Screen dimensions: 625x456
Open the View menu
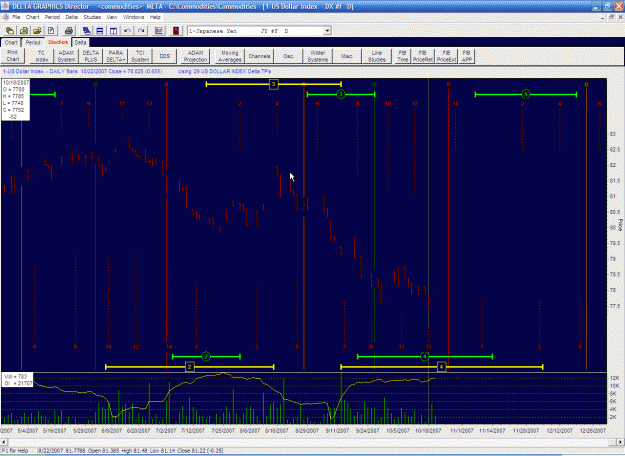point(112,17)
